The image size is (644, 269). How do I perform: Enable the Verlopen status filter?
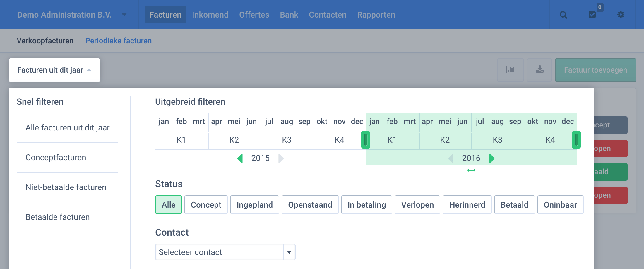pyautogui.click(x=417, y=205)
